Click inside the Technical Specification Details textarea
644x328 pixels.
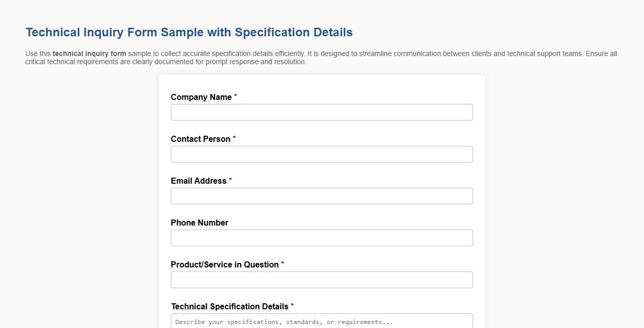[x=321, y=321]
